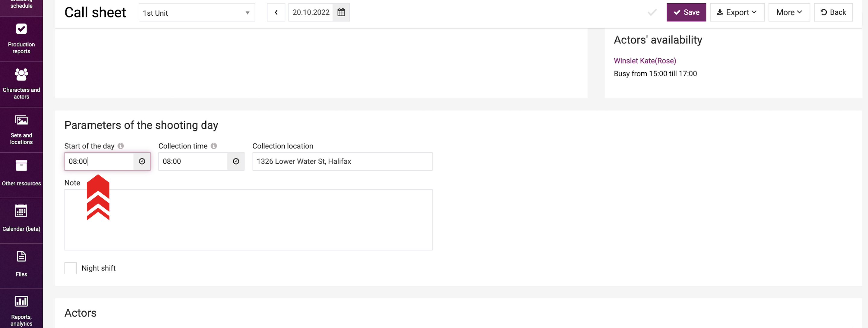The image size is (868, 328).
Task: Enable the Night shift checkbox
Action: click(x=71, y=268)
